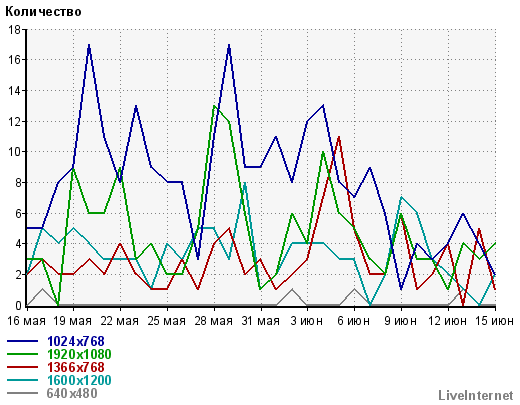Click the blue 1024x768 legend line swatch
The height and width of the screenshot is (405, 520).
coord(22,341)
